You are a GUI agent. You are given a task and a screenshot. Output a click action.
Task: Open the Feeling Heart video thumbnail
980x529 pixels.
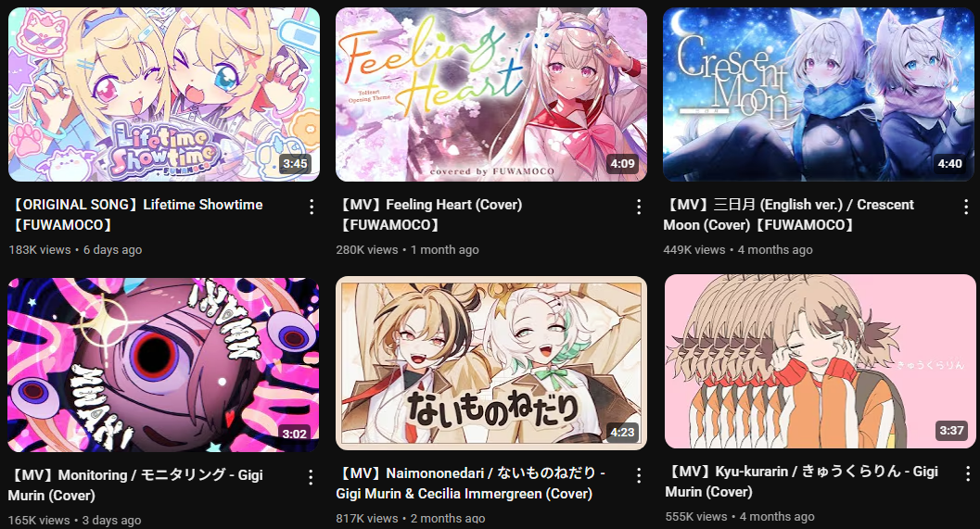click(x=491, y=94)
